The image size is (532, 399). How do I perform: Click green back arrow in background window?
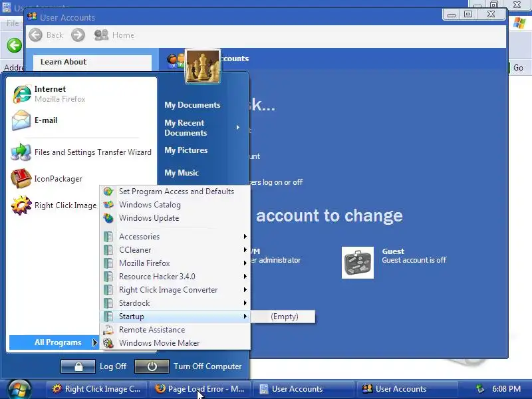click(14, 45)
